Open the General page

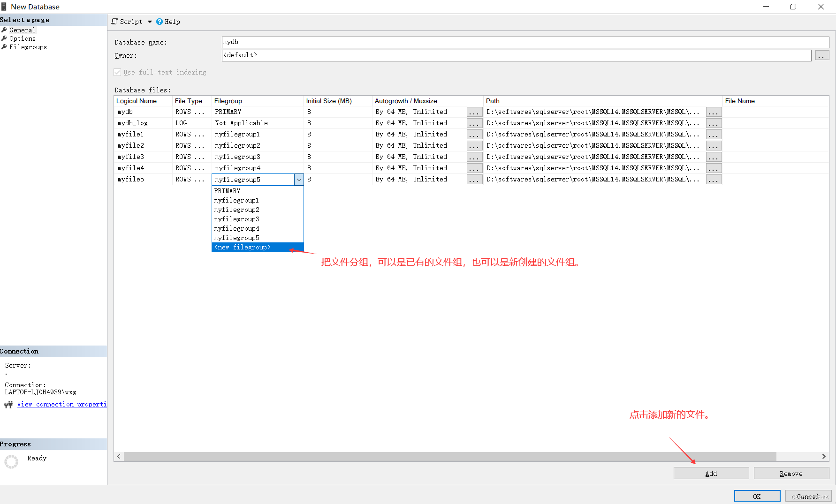coord(22,30)
